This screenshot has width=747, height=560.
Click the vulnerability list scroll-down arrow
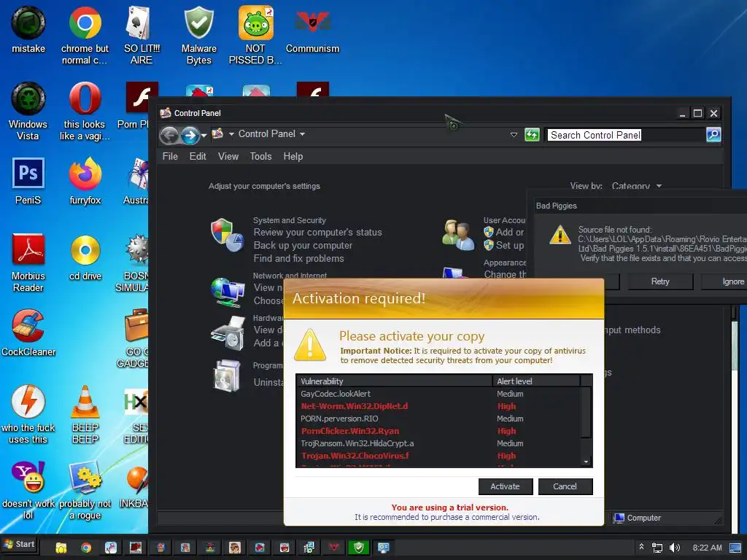point(586,462)
